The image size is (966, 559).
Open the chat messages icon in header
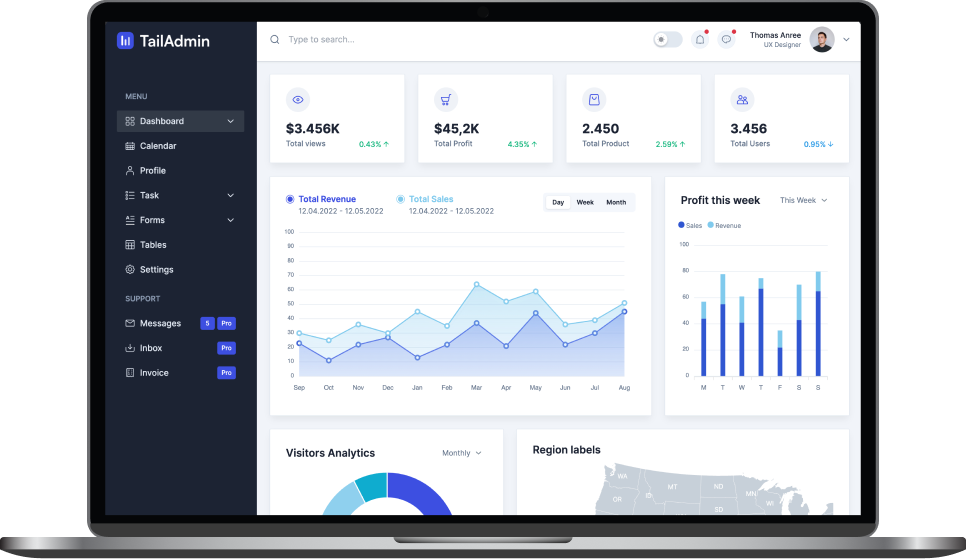(x=726, y=39)
